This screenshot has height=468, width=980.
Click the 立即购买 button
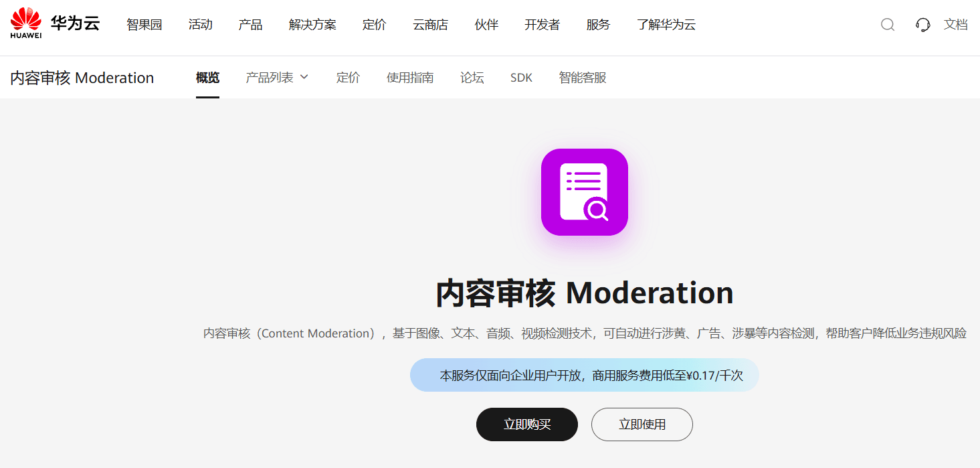pos(527,424)
